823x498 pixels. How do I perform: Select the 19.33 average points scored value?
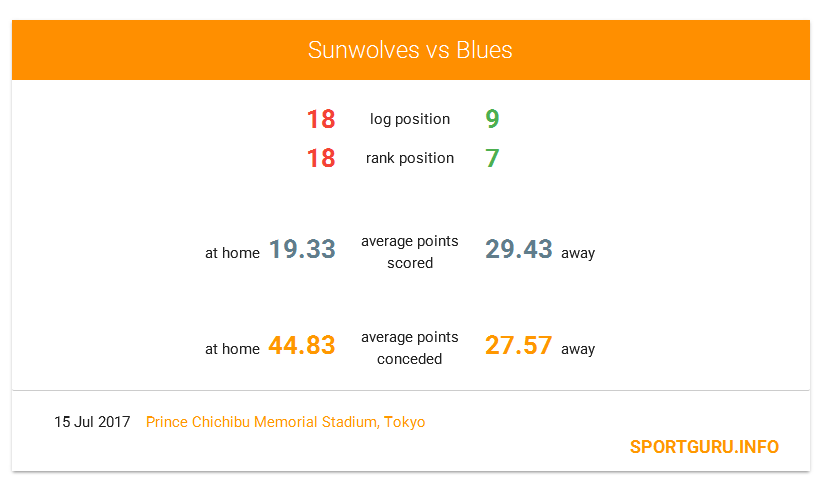coord(302,249)
